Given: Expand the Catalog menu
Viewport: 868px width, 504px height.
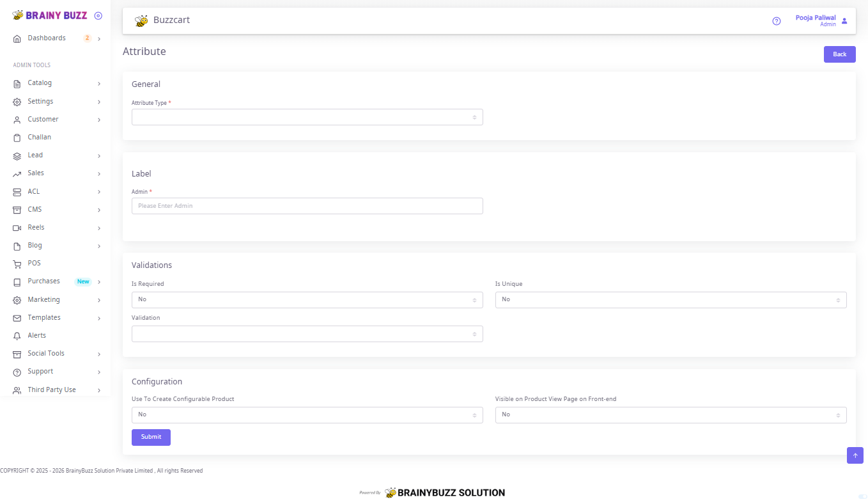Looking at the screenshot, I should (x=56, y=83).
